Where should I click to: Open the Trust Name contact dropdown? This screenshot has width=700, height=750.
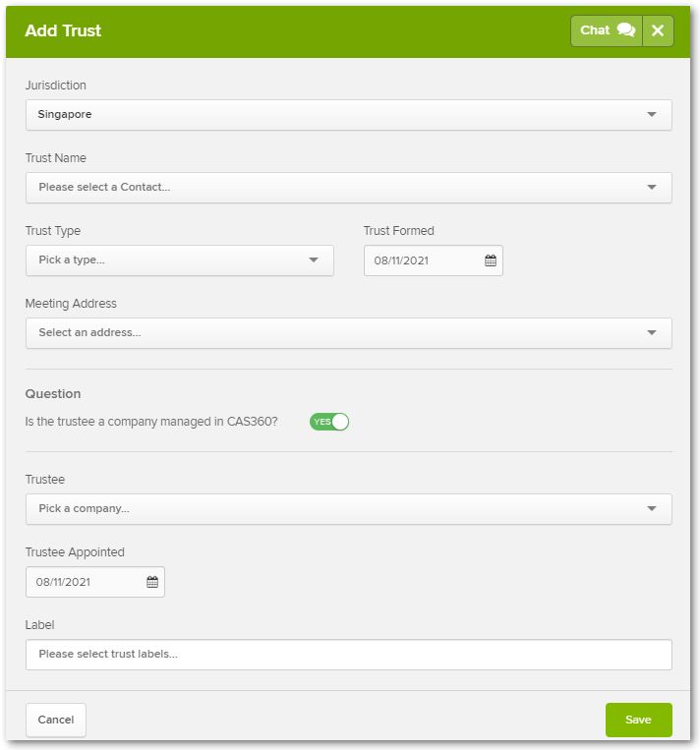point(349,188)
